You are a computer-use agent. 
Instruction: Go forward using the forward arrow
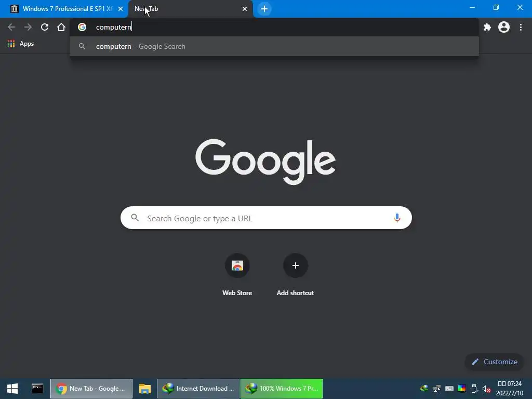[28, 27]
